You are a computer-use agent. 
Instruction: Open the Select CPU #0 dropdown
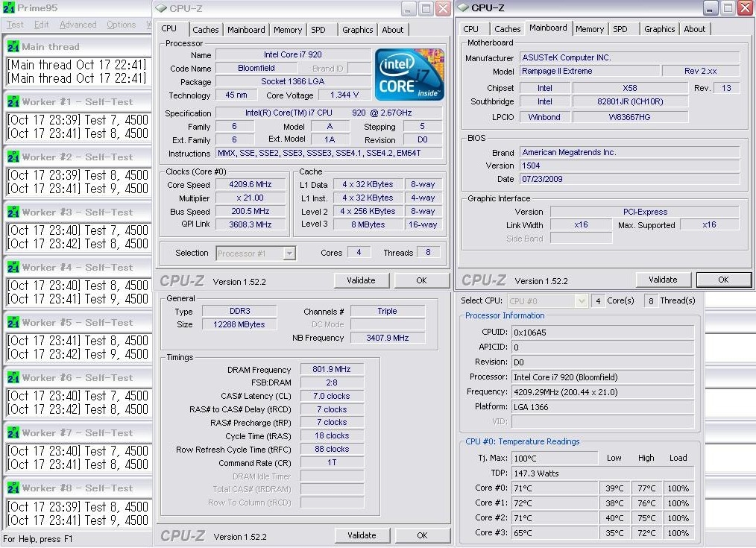(582, 300)
